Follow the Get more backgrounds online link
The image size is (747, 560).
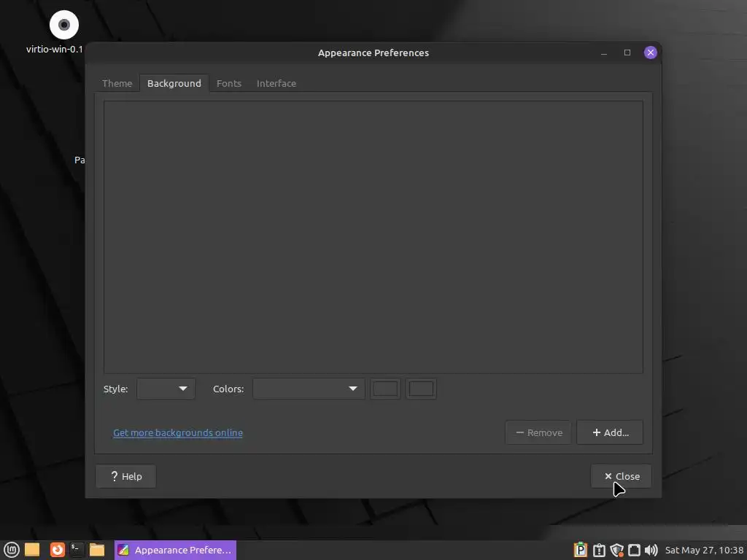pyautogui.click(x=178, y=432)
